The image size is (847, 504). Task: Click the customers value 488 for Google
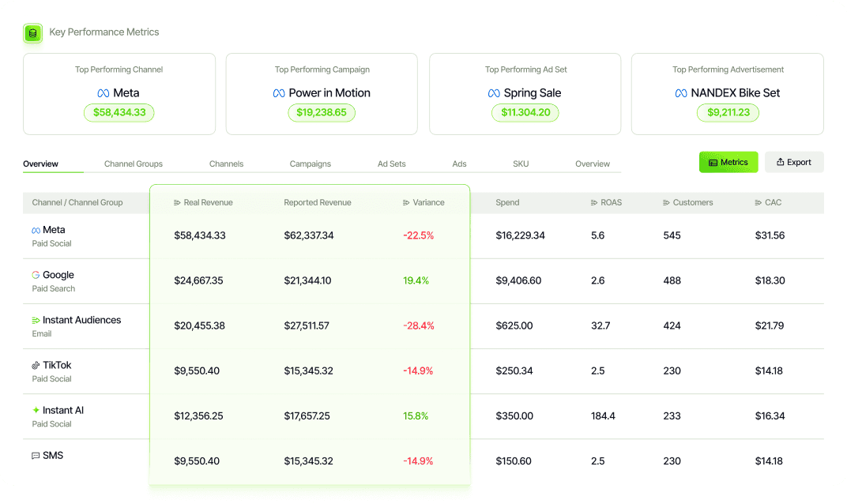[x=672, y=281]
